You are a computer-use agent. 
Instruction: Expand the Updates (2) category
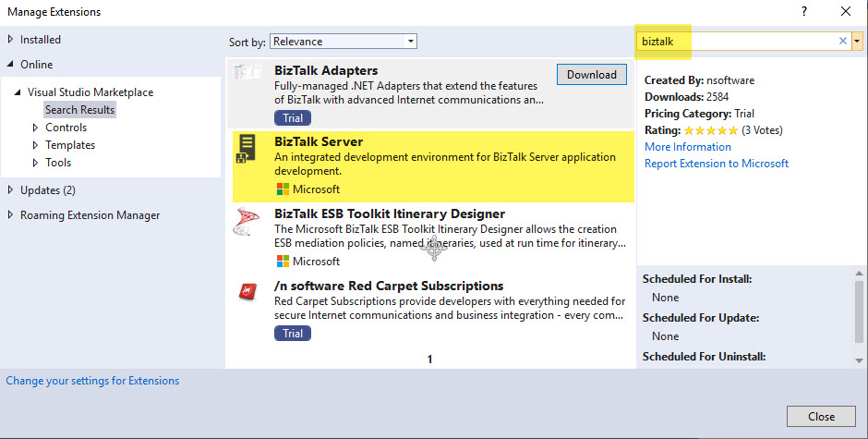10,190
